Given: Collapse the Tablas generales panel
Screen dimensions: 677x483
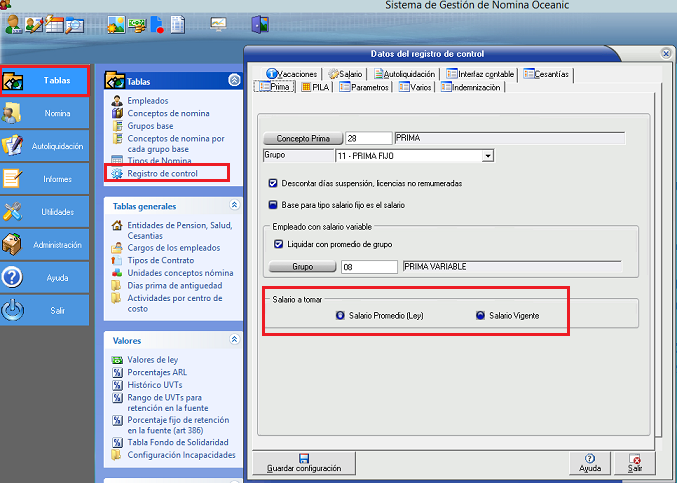Looking at the screenshot, I should click(x=234, y=204).
